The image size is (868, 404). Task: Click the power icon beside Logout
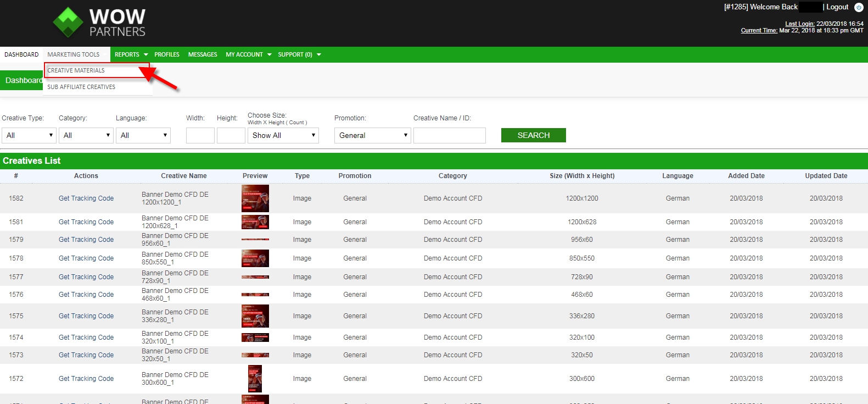[x=858, y=7]
